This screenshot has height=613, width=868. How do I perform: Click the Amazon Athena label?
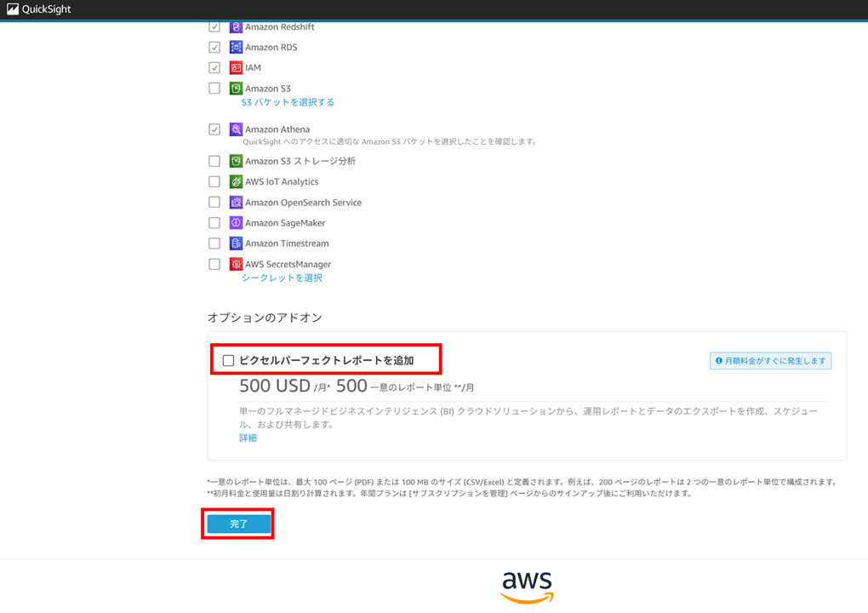point(277,129)
